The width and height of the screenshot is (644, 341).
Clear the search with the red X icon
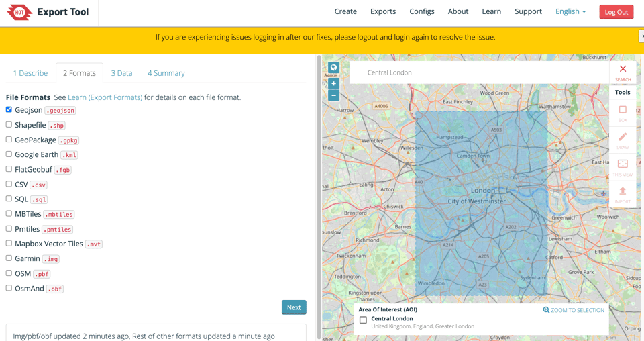623,72
